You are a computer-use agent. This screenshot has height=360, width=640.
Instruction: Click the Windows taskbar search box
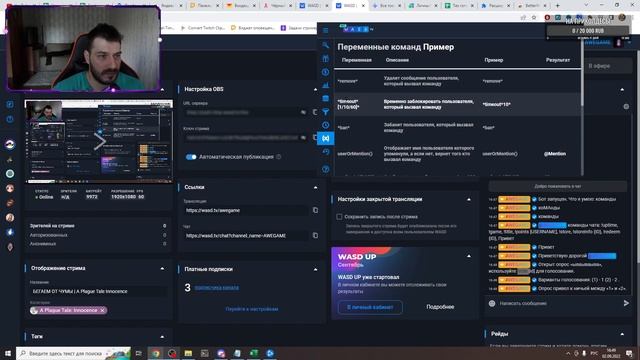74,353
